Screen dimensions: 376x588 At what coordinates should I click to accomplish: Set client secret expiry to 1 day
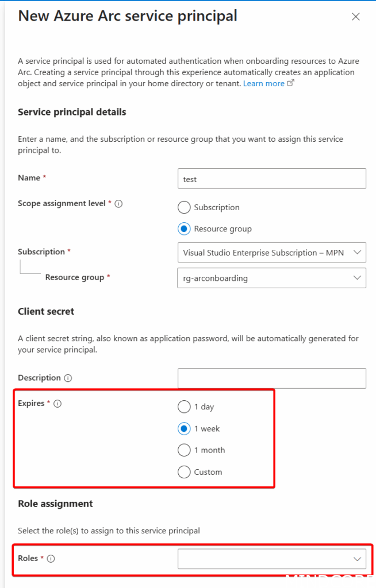184,407
